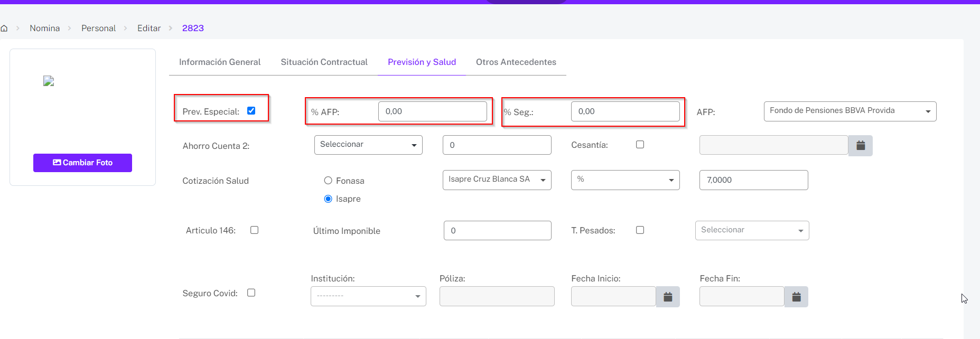Select the Fonasa radio option
The image size is (980, 339).
coord(328,181)
